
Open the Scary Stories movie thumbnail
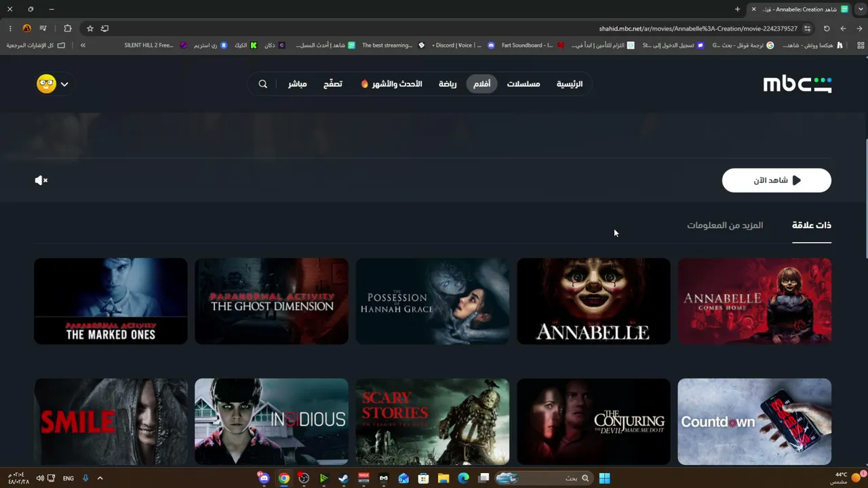point(433,422)
